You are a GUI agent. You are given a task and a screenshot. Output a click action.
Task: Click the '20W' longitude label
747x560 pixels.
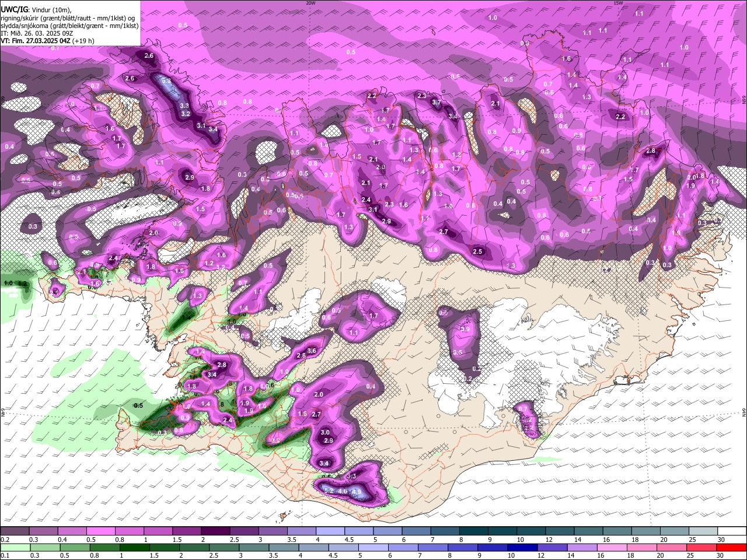click(x=310, y=2)
